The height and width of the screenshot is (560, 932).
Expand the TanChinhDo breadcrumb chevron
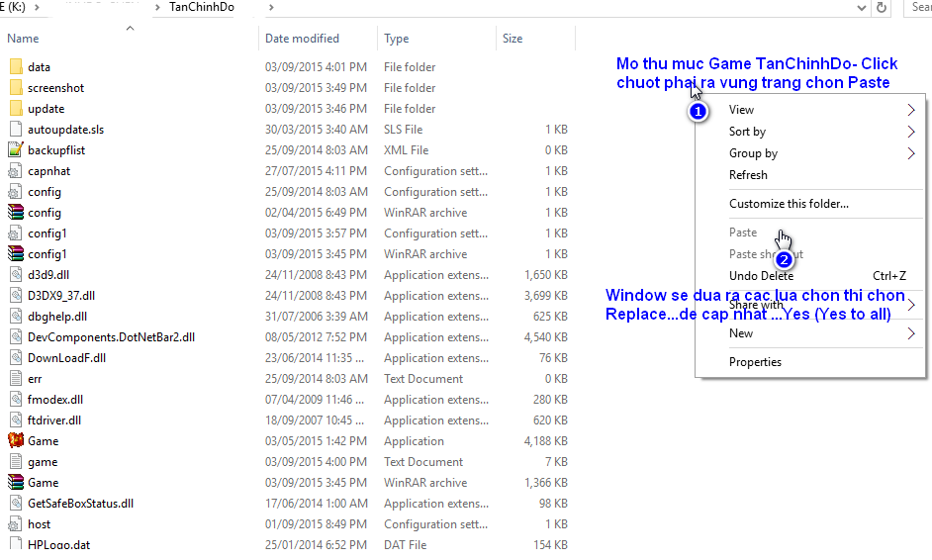271,7
